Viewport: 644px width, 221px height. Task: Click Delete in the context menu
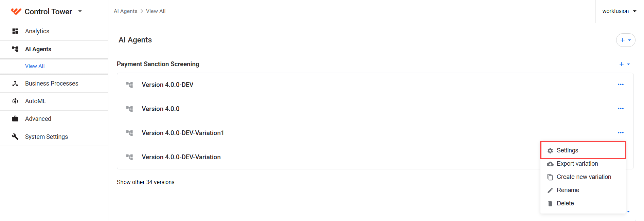583,203
